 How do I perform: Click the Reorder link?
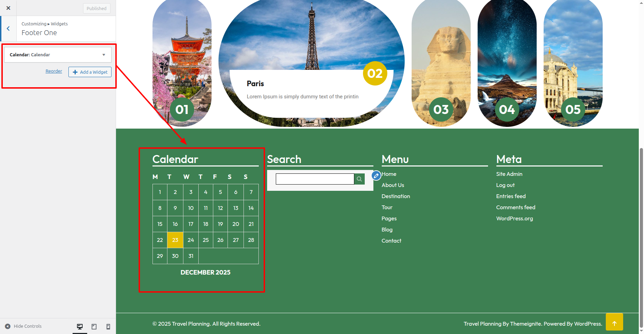54,71
